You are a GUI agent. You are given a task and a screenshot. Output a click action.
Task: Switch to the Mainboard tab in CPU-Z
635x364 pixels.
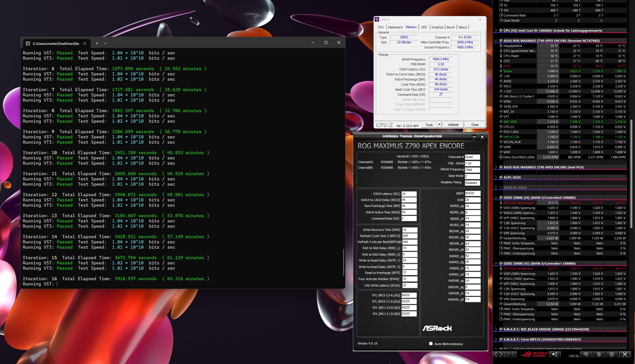pyautogui.click(x=395, y=27)
